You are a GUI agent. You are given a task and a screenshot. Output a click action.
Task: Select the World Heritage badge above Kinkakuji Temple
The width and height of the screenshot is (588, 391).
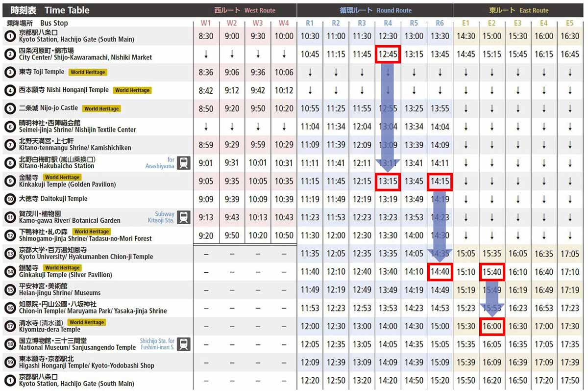(x=62, y=177)
